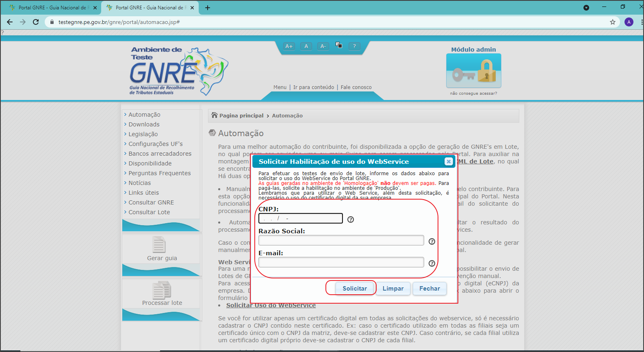Viewport: 644px width, 352px height.
Task: Open the browser profile avatar
Action: [629, 22]
